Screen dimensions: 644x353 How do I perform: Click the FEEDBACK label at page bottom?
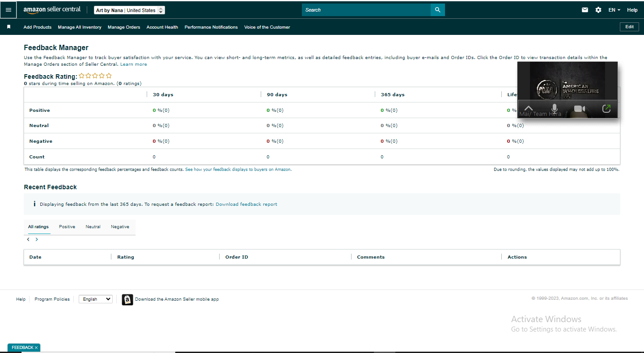tap(22, 348)
